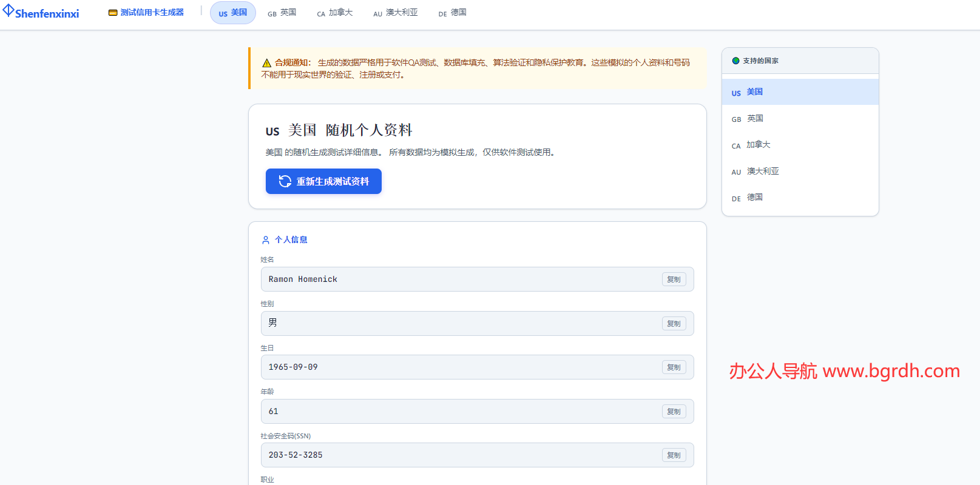
Task: Open the Shenfenxinxi logo link
Action: coord(41,12)
